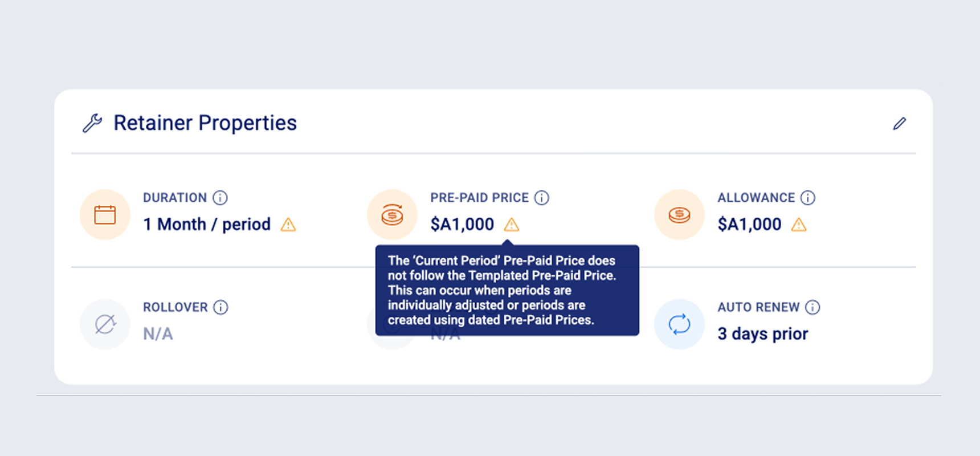The image size is (980, 456).
Task: Click the blue Auto Renew refresh icon
Action: (x=679, y=324)
